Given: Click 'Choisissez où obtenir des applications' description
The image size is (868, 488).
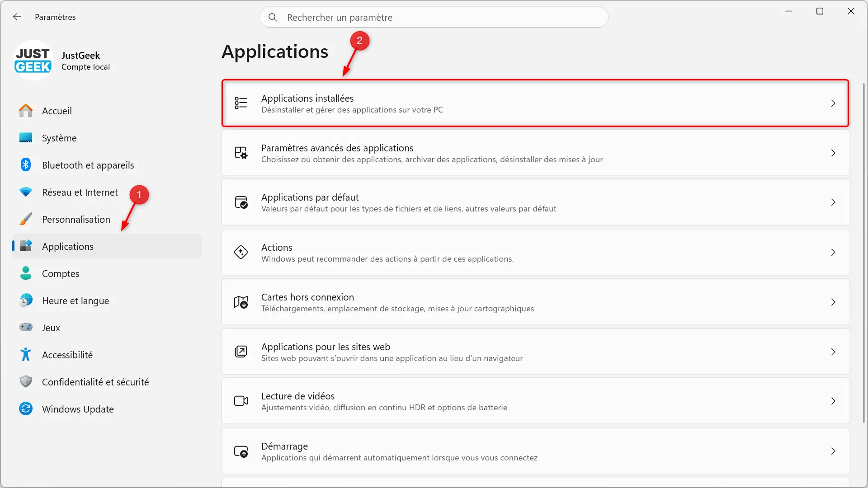Looking at the screenshot, I should (432, 160).
